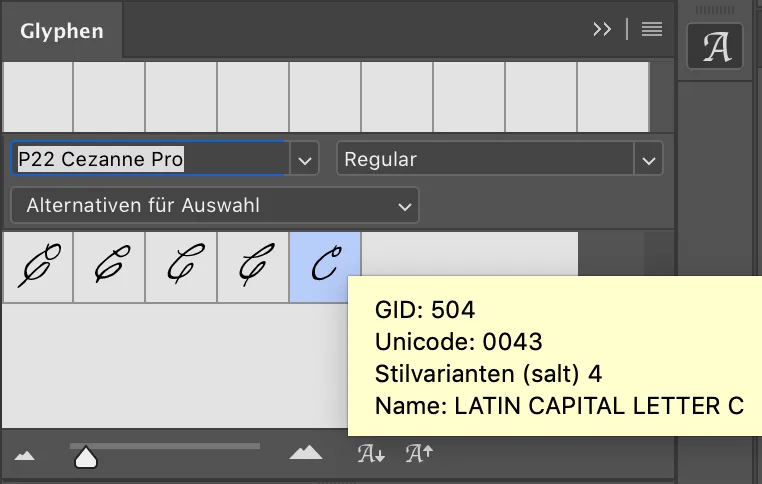Adjust the glyph size slider handle
762x484 pixels.
pyautogui.click(x=86, y=458)
